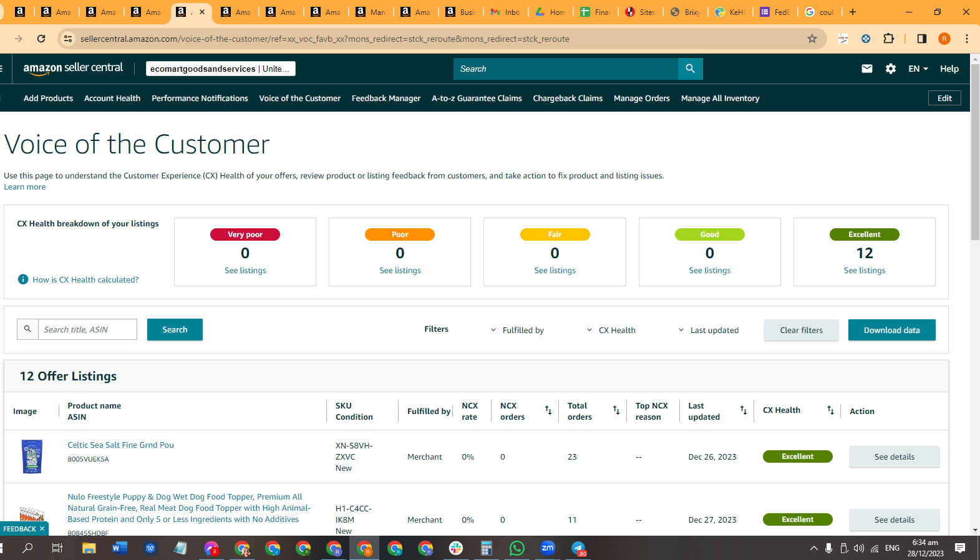Image resolution: width=980 pixels, height=560 pixels.
Task: Open Windows search from the taskbar
Action: (28, 548)
